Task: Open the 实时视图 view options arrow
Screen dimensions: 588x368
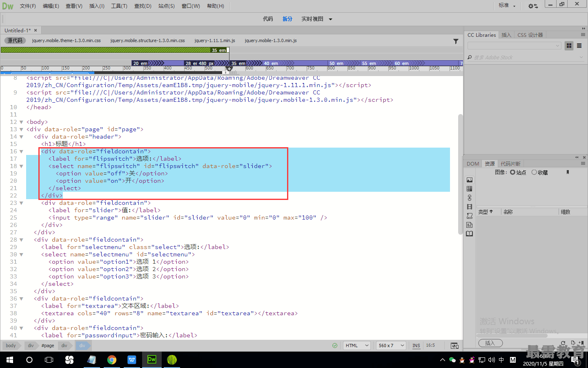Action: pyautogui.click(x=330, y=19)
